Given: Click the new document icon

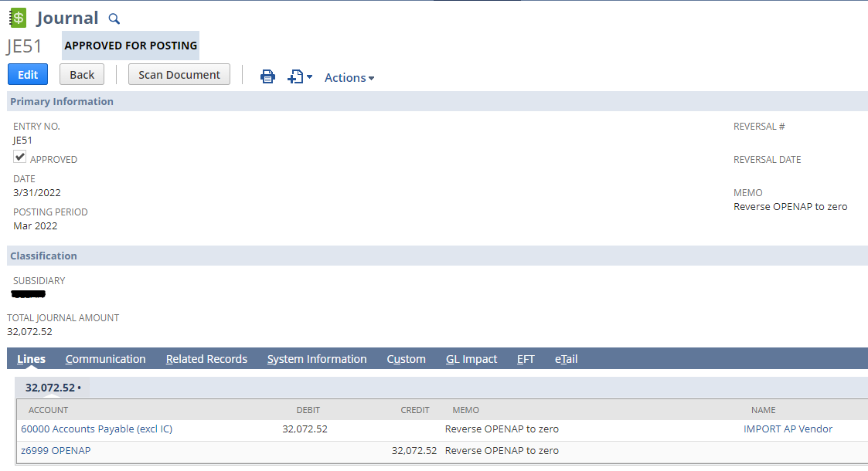Looking at the screenshot, I should [x=294, y=76].
